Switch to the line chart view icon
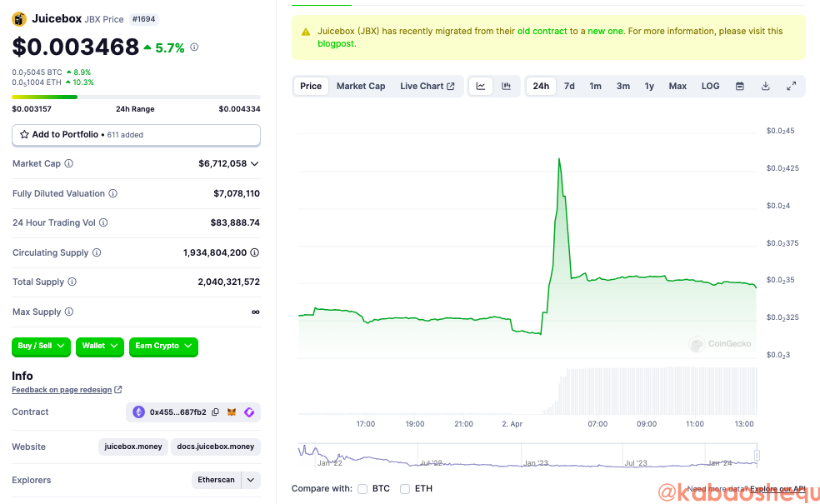Screen dimensions: 820x504 pos(481,87)
